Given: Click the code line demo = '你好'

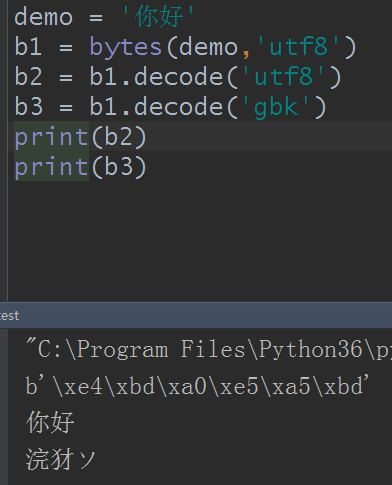Looking at the screenshot, I should (x=104, y=17).
